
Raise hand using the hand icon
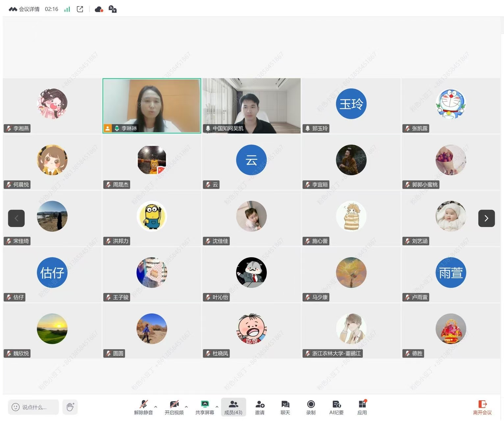[70, 407]
